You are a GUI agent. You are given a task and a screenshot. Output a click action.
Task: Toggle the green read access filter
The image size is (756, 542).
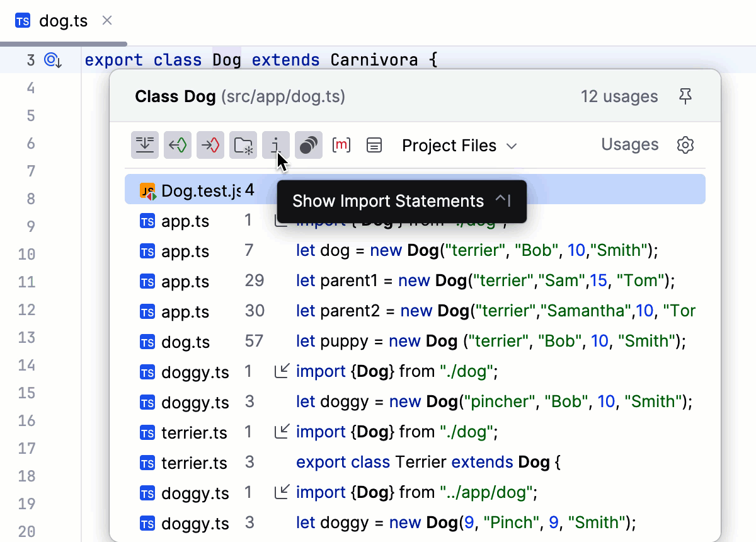tap(178, 145)
